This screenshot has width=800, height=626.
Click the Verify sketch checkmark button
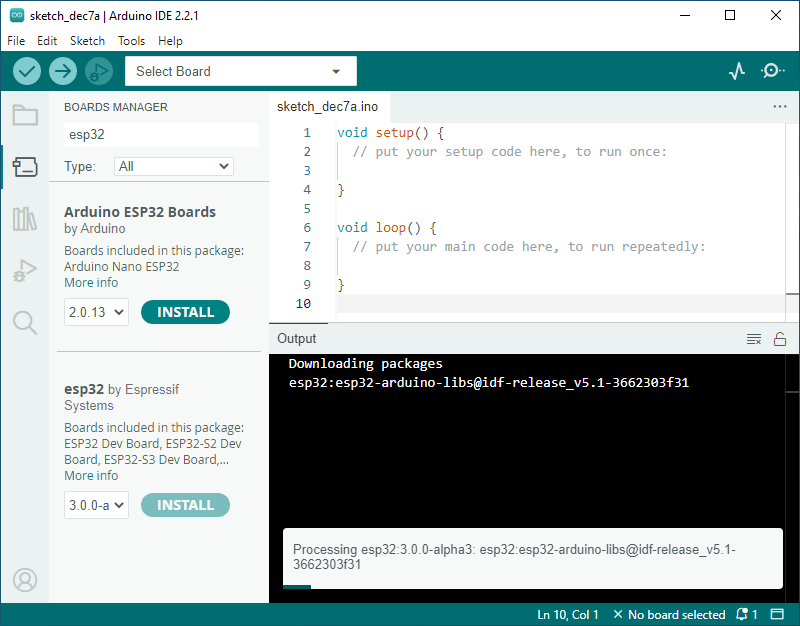point(27,71)
